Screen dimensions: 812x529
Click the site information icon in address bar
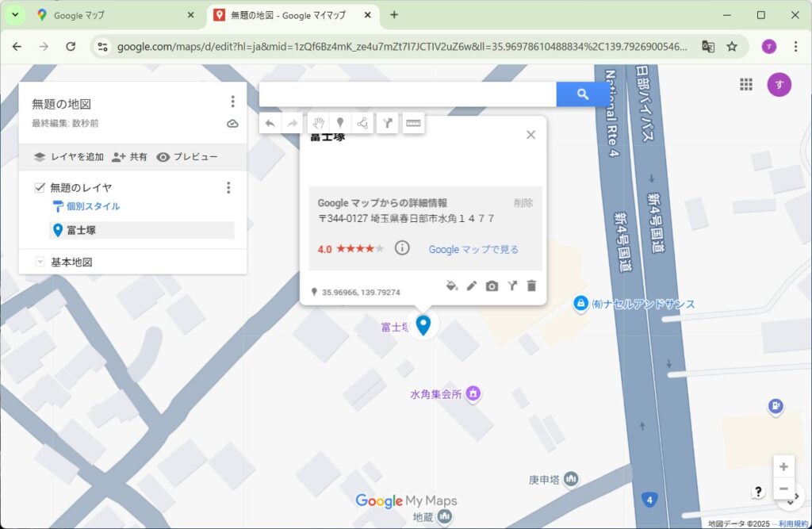[x=102, y=47]
